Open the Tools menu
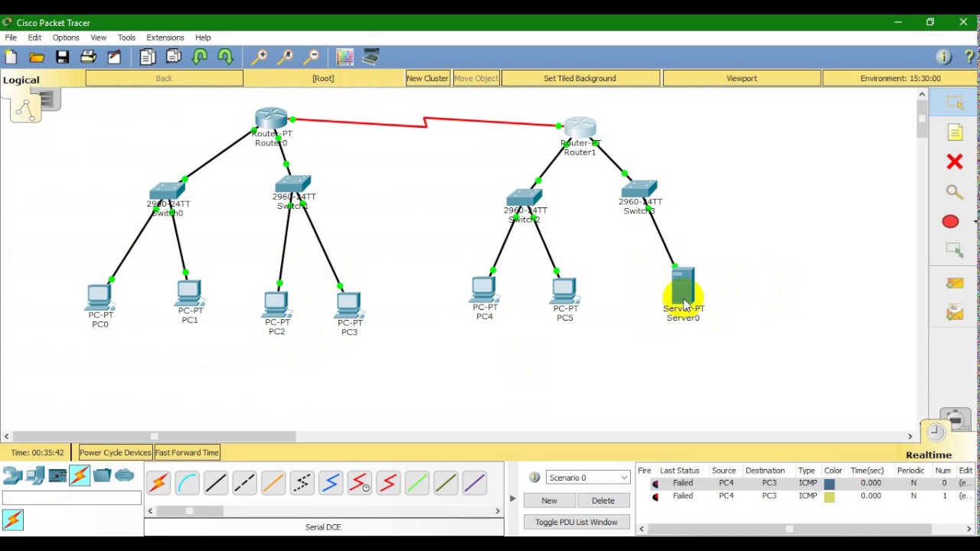Viewport: 980px width, 551px height. [x=126, y=37]
